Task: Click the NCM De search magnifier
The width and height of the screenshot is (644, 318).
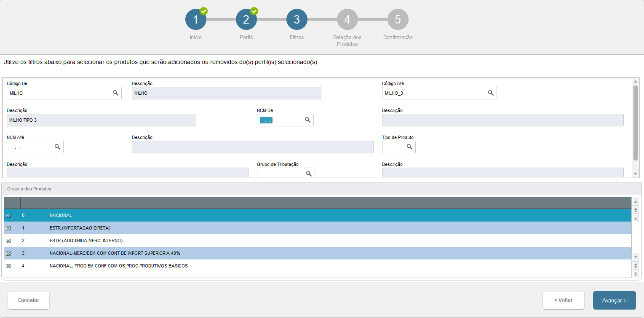Action: 307,120
